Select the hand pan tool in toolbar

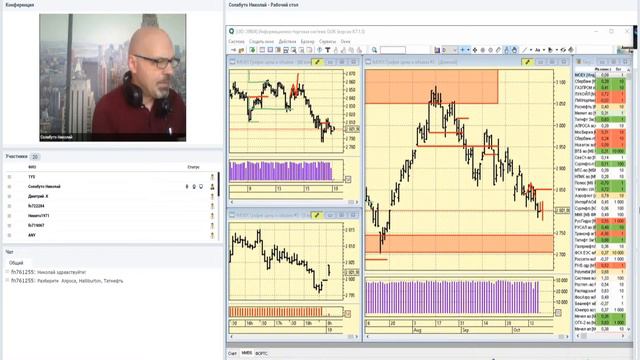pyautogui.click(x=514, y=50)
